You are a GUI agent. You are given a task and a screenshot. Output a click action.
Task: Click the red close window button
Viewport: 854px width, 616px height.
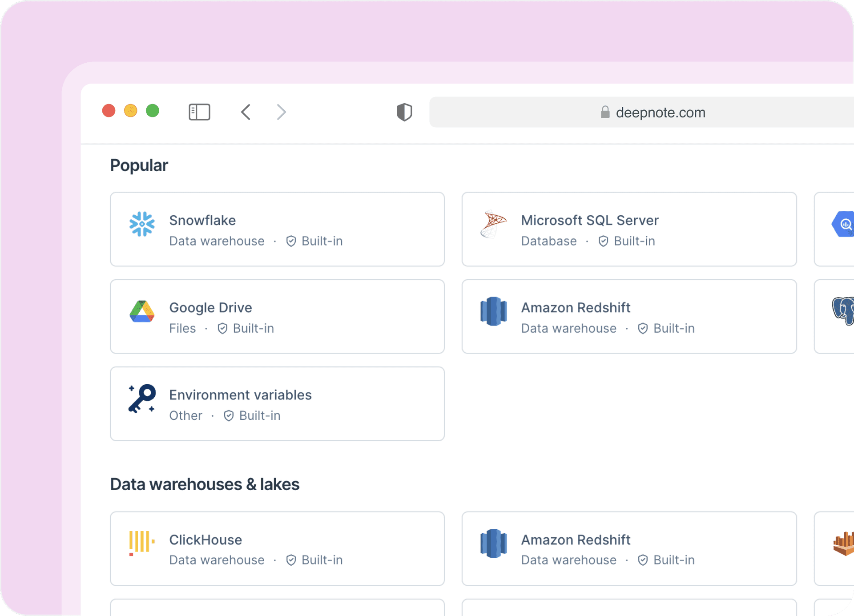pos(109,110)
